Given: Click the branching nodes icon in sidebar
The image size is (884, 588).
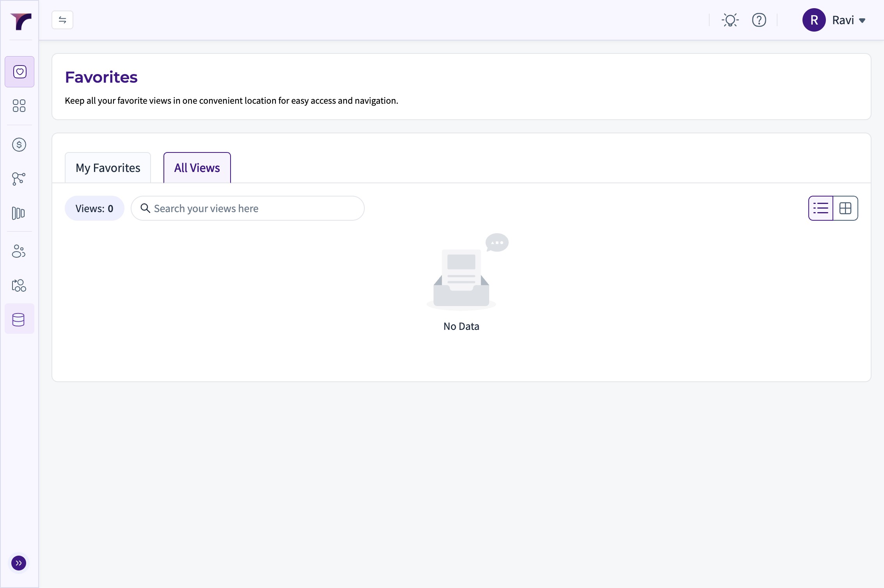Looking at the screenshot, I should coord(19,179).
